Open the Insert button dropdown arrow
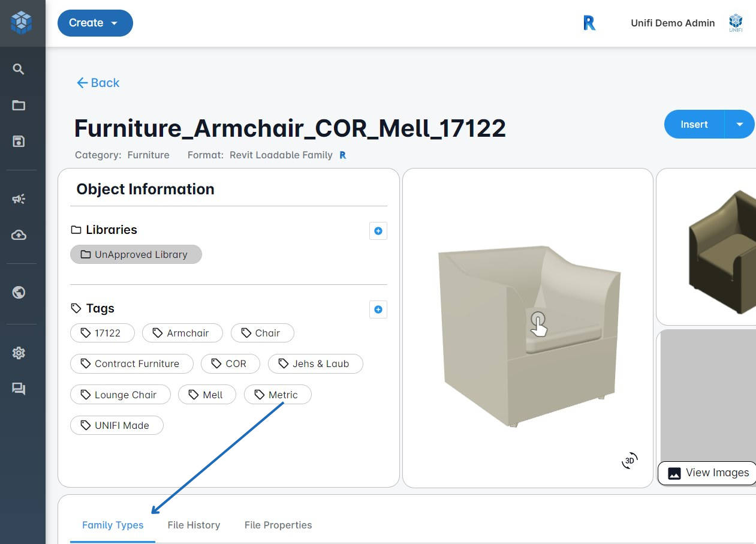The width and height of the screenshot is (756, 544). pos(739,124)
